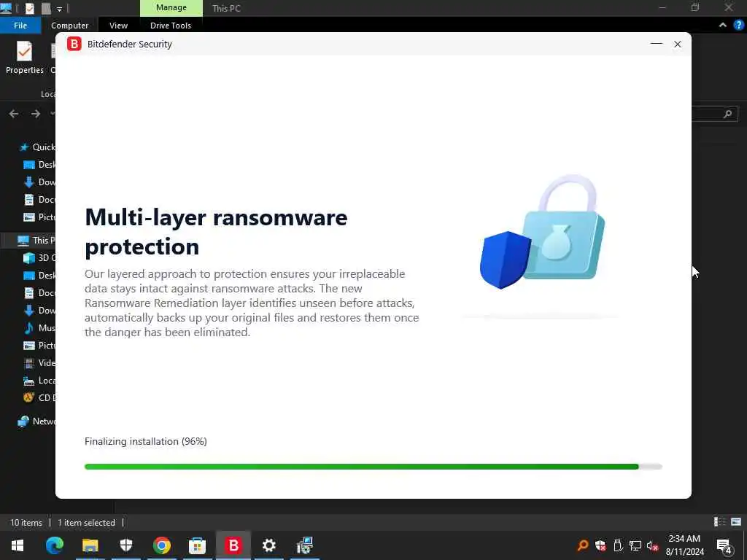This screenshot has height=560, width=747.
Task: Collapse the ribbon with the chevron arrow
Action: [723, 25]
